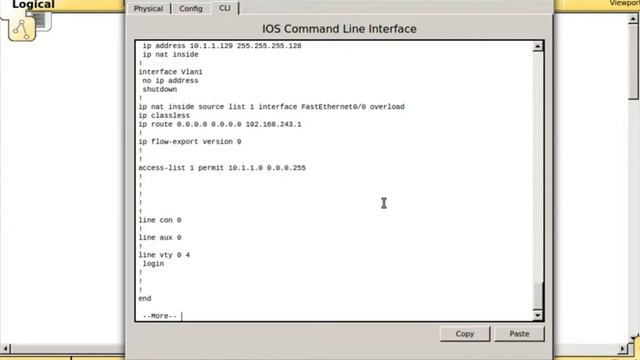This screenshot has height=360, width=640.
Task: Click the 'ip route 0.0.0.0' line
Action: pyautogui.click(x=220, y=124)
